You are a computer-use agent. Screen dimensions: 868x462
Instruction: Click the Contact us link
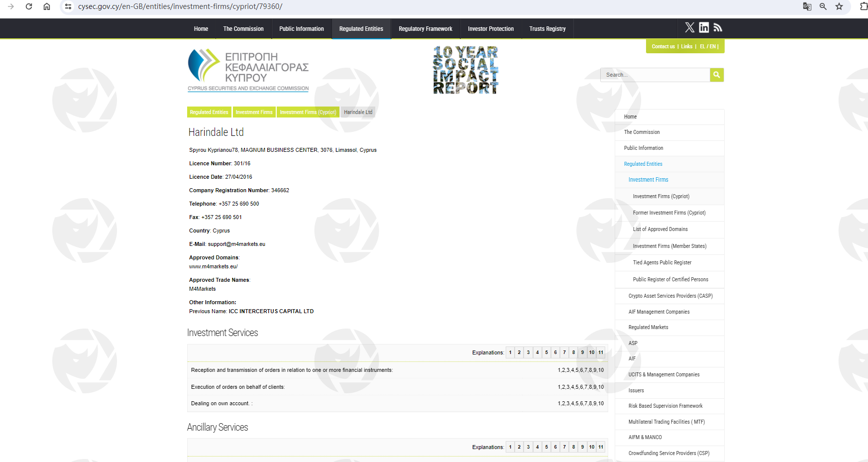click(663, 47)
